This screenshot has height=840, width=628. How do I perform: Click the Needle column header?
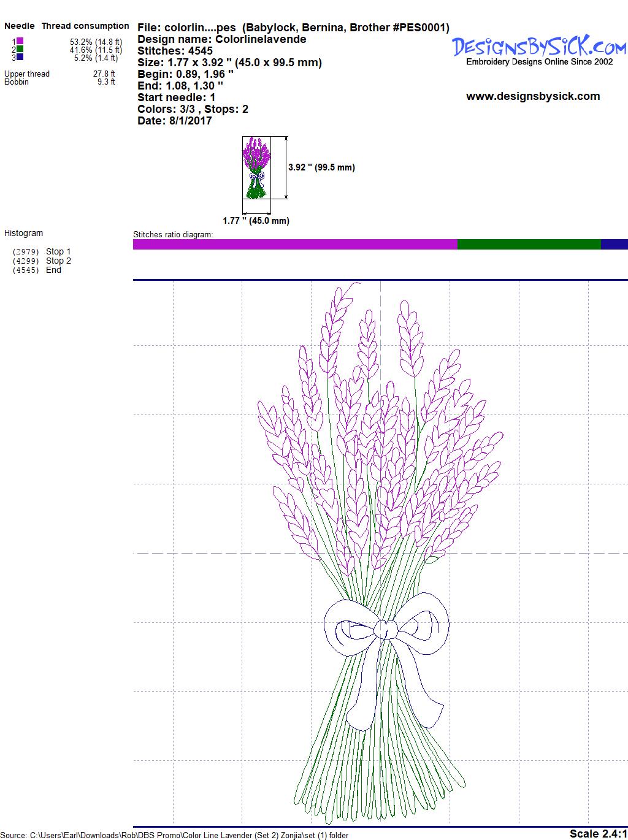[20, 26]
